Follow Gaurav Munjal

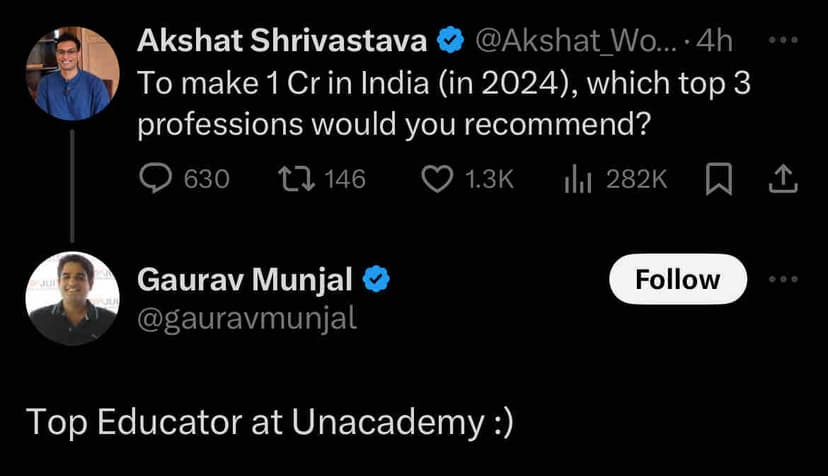(x=677, y=279)
